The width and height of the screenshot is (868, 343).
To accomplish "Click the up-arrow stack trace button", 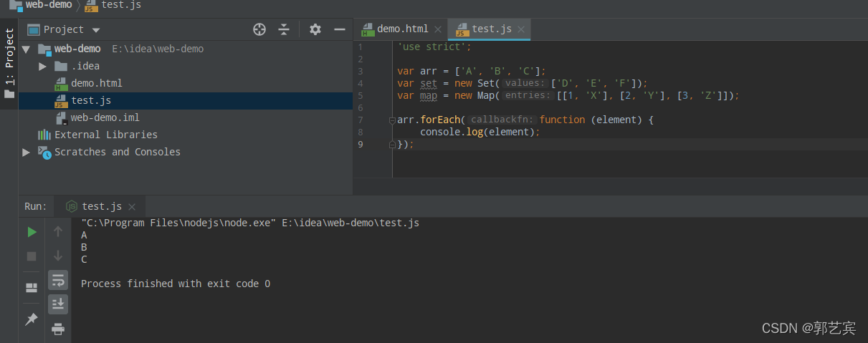I will pyautogui.click(x=58, y=232).
